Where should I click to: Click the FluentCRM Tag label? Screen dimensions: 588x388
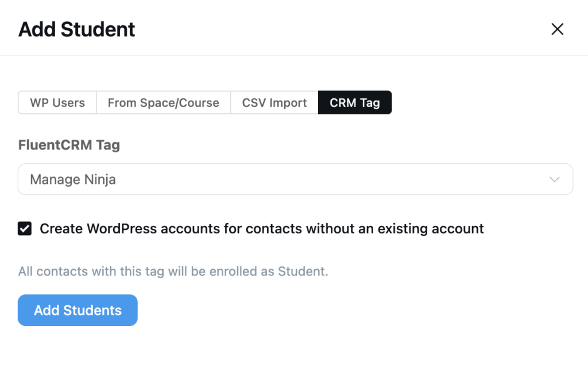click(68, 145)
